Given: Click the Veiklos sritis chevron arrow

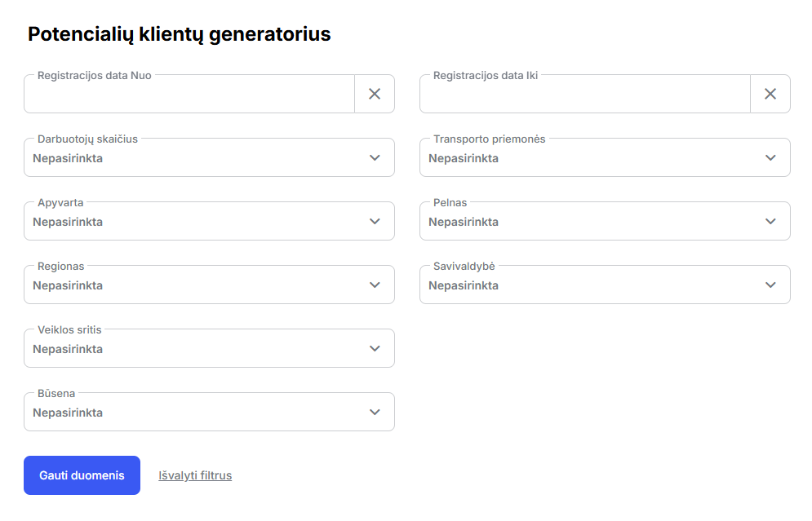Looking at the screenshot, I should [375, 348].
